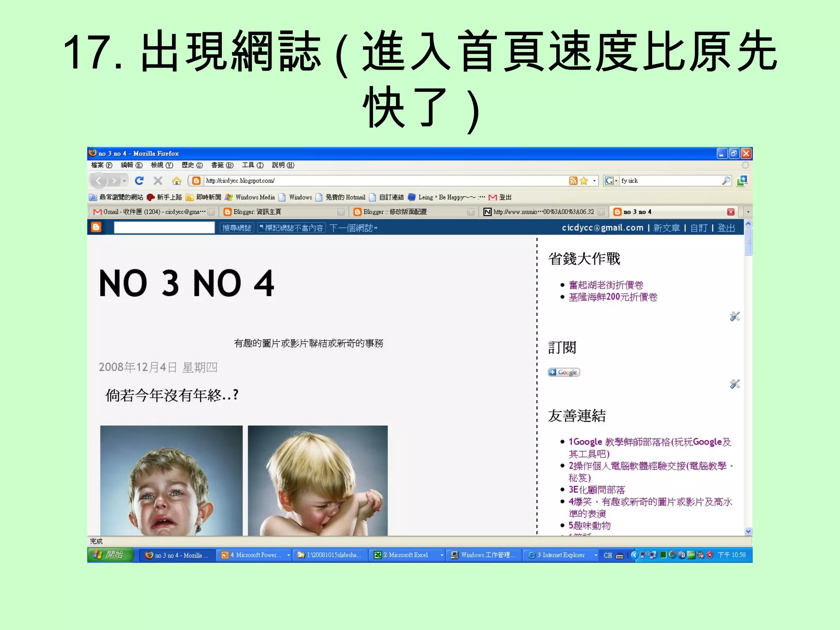This screenshot has height=630, width=840.
Task: Click 自訂 navbar link
Action: coord(698,228)
